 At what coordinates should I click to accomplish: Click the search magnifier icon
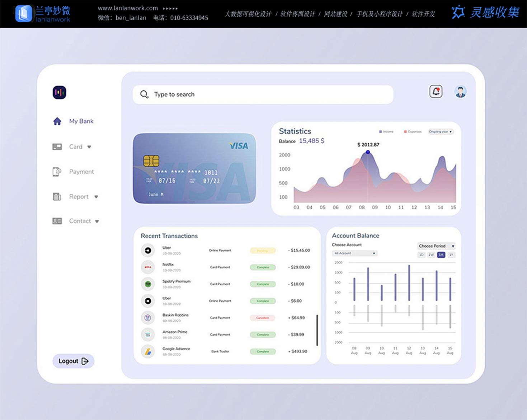pyautogui.click(x=144, y=94)
